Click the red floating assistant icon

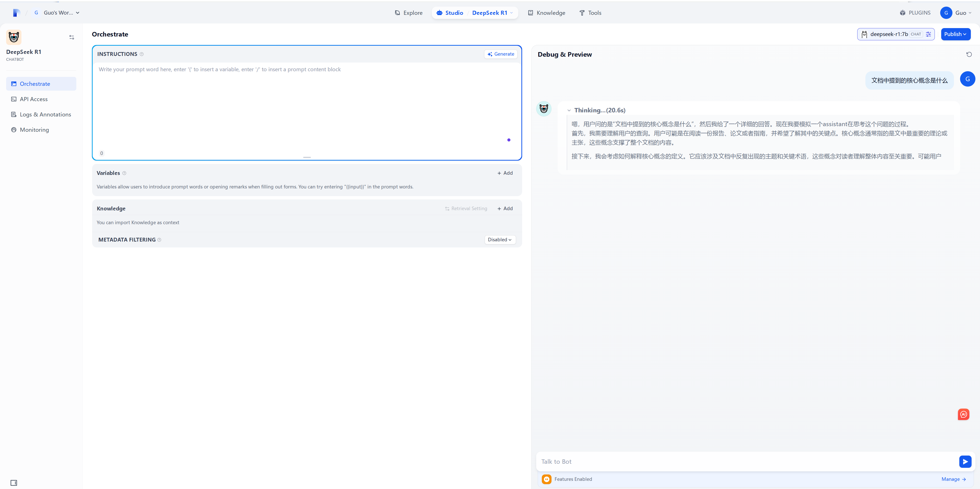(963, 414)
